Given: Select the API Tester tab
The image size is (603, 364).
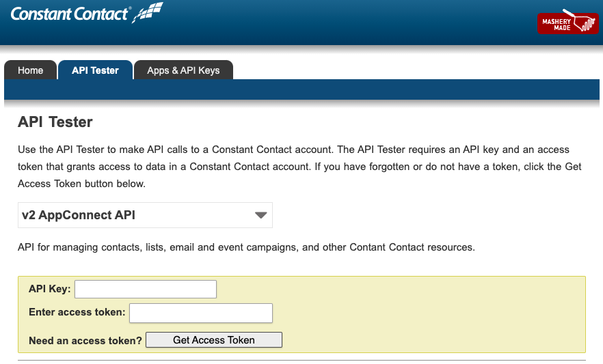Looking at the screenshot, I should (x=95, y=70).
